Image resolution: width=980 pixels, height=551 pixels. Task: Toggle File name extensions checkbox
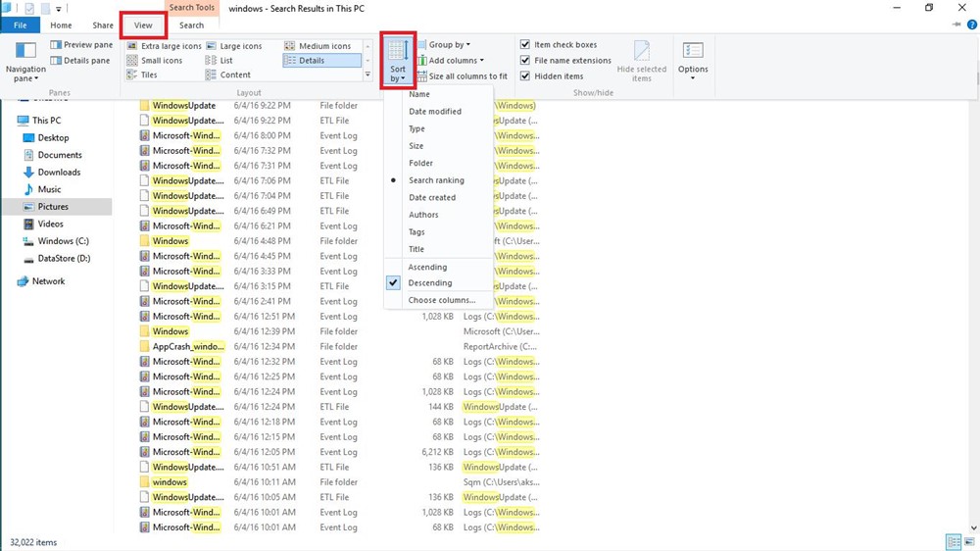[x=525, y=61]
